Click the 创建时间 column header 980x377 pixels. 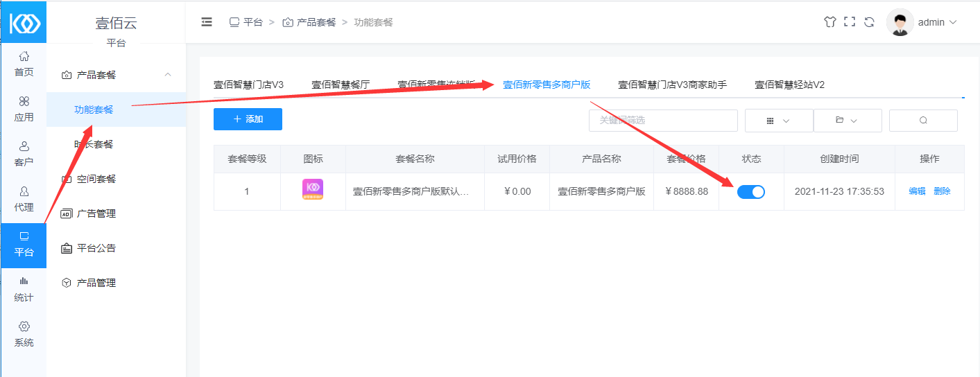(839, 159)
